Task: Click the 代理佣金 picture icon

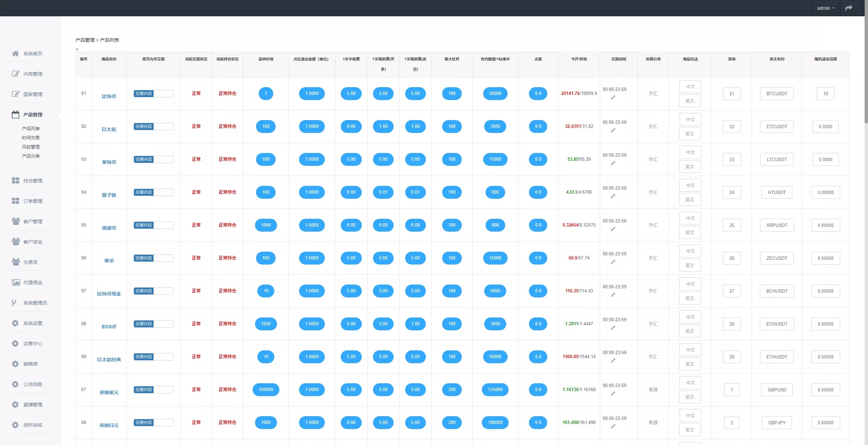Action: (16, 283)
